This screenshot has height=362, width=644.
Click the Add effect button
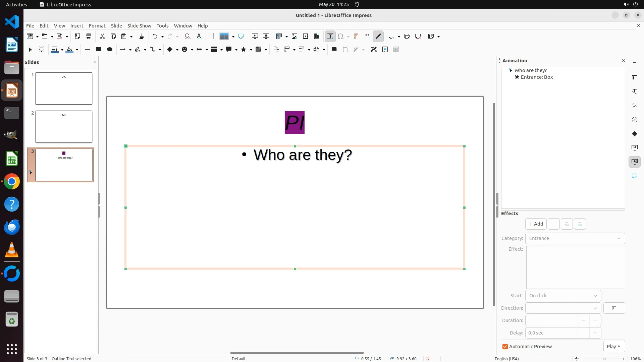click(x=536, y=224)
